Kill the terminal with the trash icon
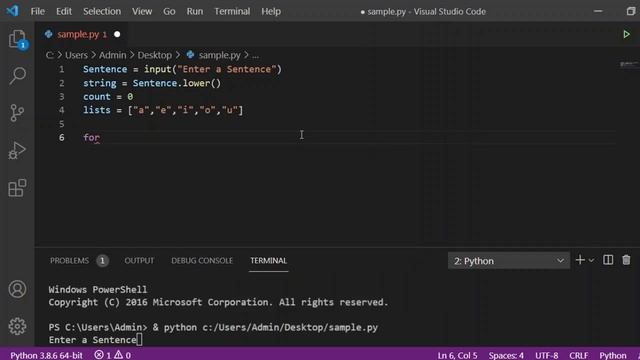Viewport: 640px width, 360px height. [626, 260]
